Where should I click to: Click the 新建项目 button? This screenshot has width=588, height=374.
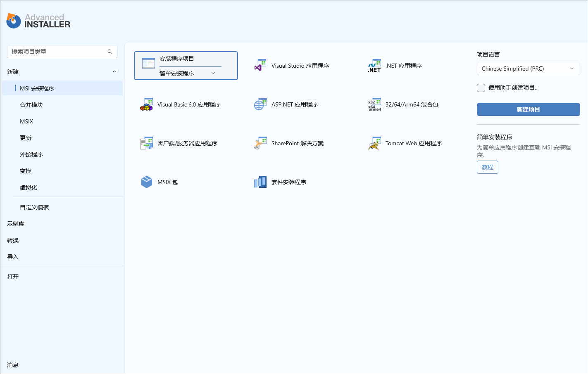coord(528,109)
